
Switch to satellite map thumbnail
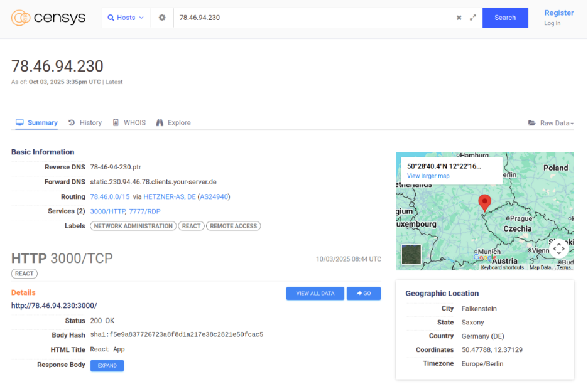(411, 254)
